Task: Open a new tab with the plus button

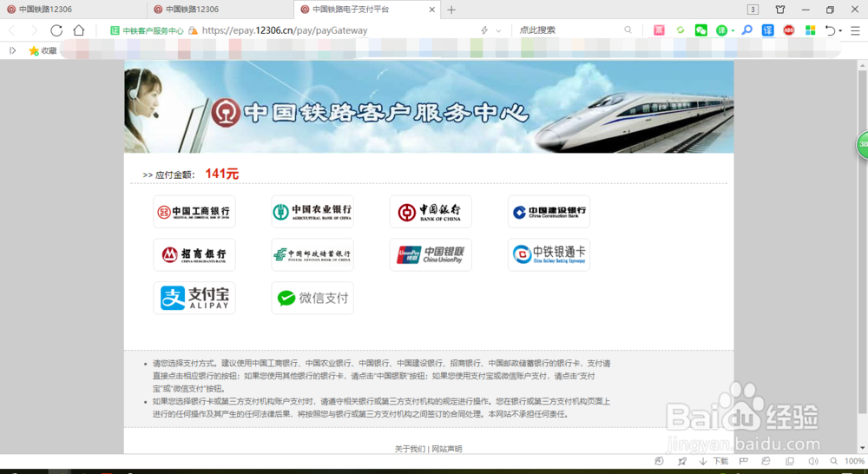Action: [451, 10]
